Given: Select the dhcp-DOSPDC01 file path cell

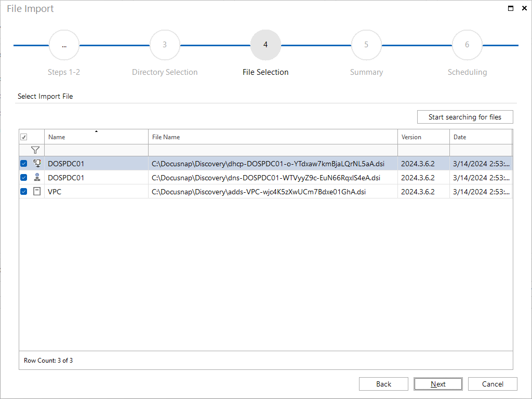Looking at the screenshot, I should (273, 164).
